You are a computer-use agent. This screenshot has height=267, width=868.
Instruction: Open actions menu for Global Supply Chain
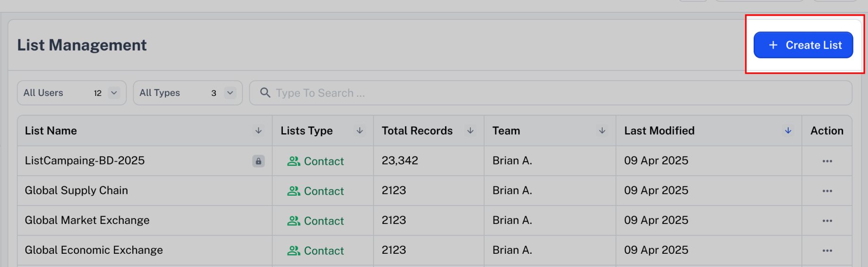pyautogui.click(x=827, y=191)
